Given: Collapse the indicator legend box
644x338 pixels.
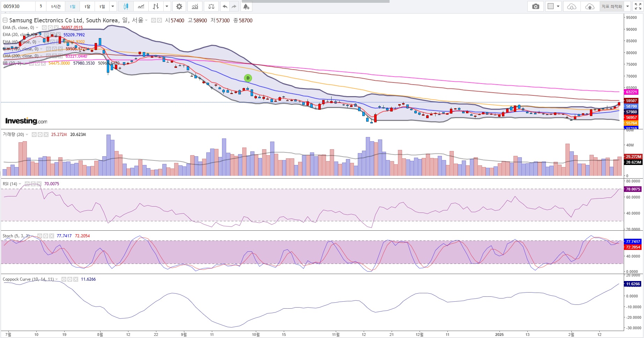Looking at the screenshot, I should click(x=5, y=21).
